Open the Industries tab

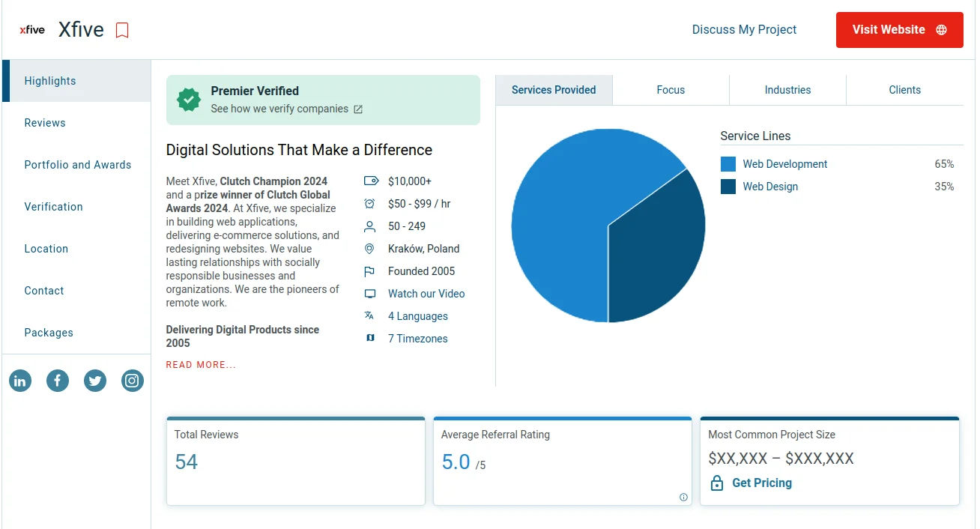coord(787,90)
